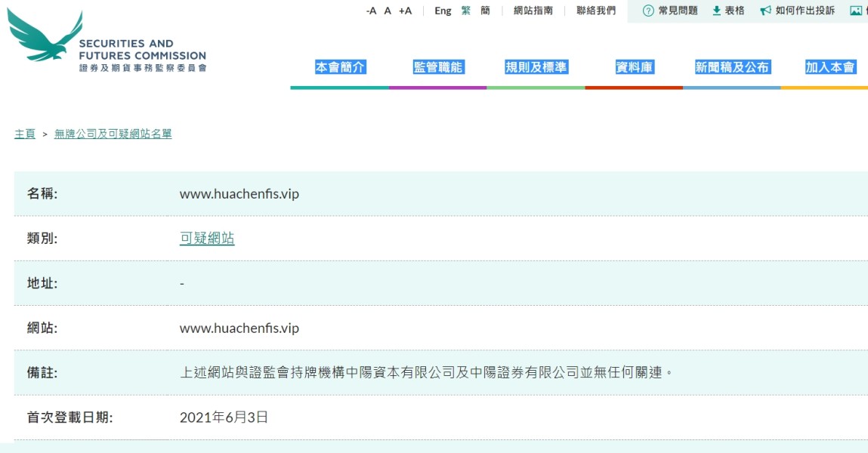The width and height of the screenshot is (868, 453).
Task: Click the name value www.huachenfis.vip
Action: [239, 194]
